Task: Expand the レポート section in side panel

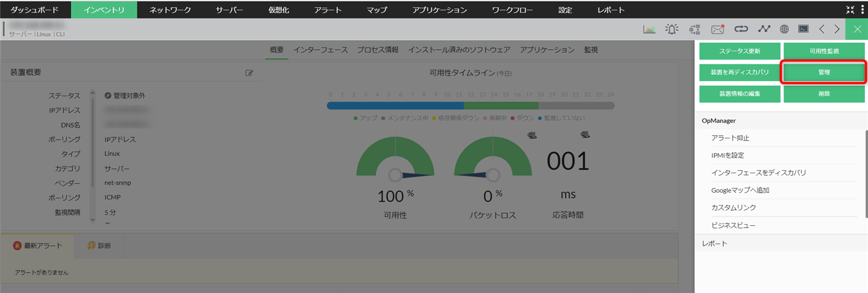Action: [x=781, y=243]
